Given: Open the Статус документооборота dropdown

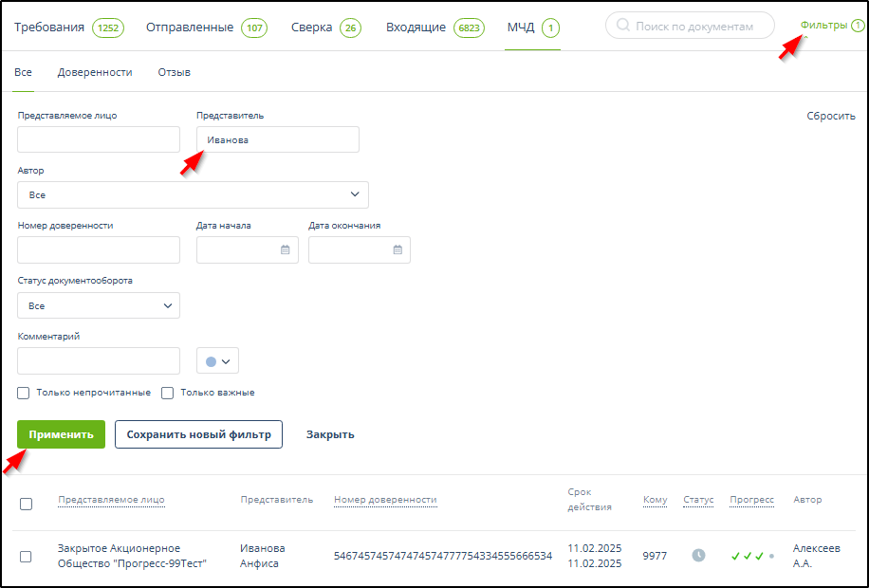Looking at the screenshot, I should coord(99,306).
